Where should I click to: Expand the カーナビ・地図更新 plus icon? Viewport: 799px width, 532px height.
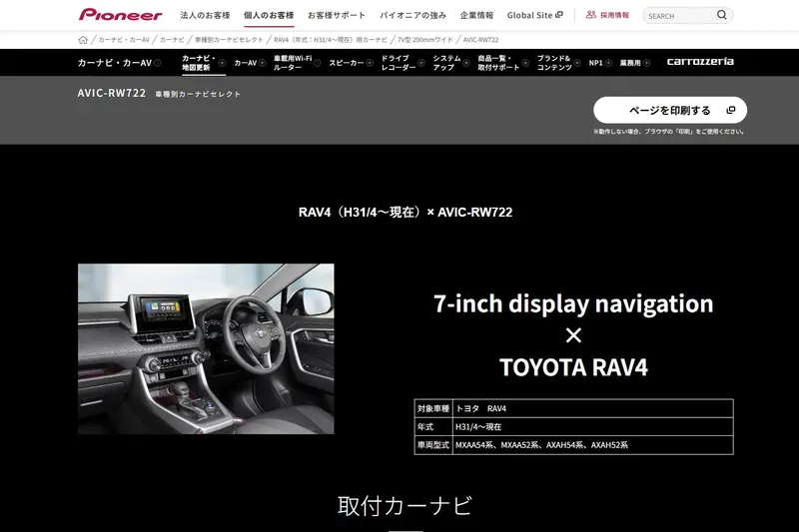click(x=222, y=63)
